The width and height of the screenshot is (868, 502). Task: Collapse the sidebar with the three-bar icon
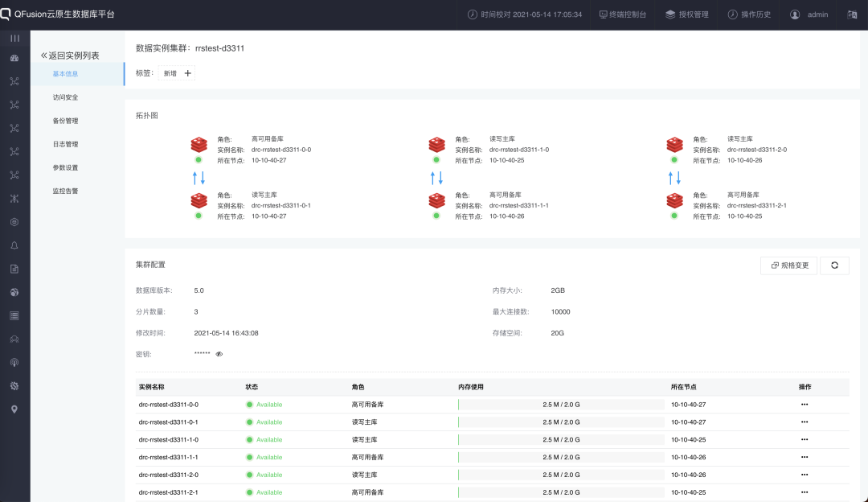pos(15,39)
